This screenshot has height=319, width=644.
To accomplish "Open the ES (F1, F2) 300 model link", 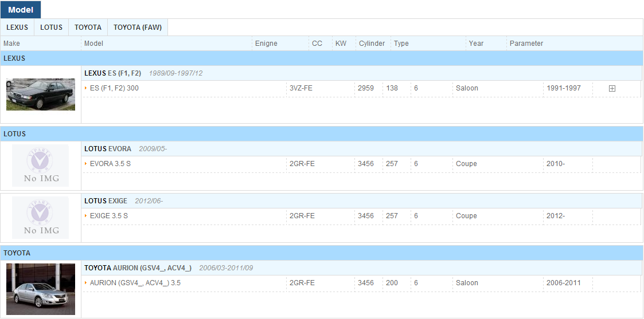I will click(x=114, y=88).
